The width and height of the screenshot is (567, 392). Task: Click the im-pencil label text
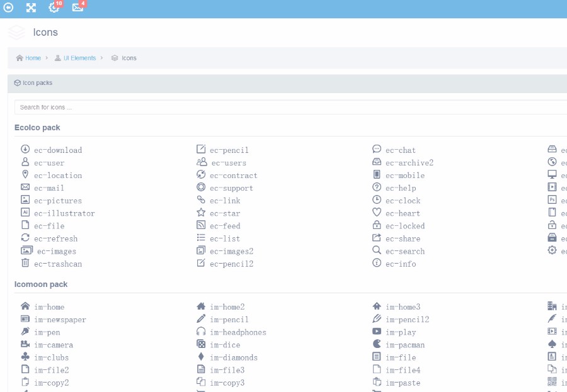click(x=229, y=320)
